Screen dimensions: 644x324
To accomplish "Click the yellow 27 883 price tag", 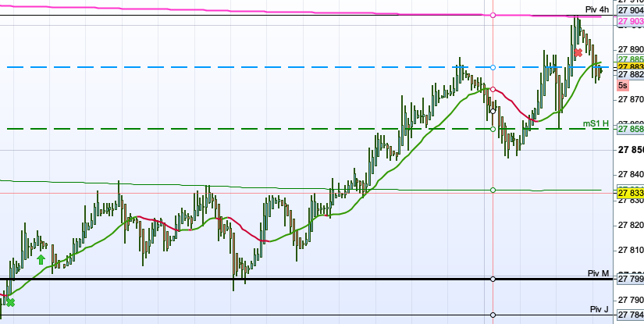I will tap(631, 67).
